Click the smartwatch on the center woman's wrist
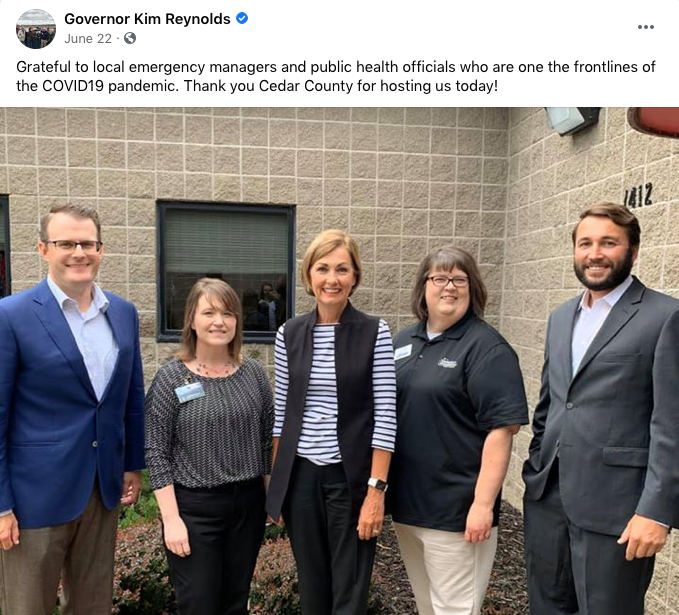The height and width of the screenshot is (615, 679). tap(378, 484)
